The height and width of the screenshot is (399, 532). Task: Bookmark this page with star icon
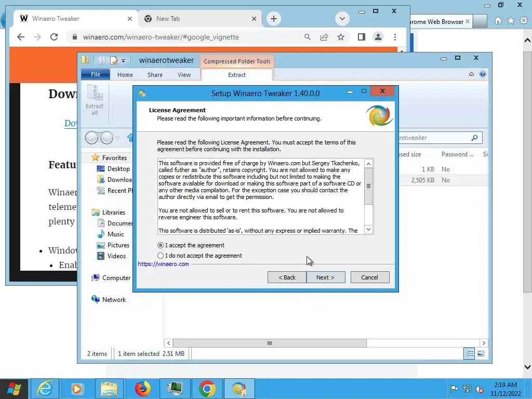click(341, 37)
